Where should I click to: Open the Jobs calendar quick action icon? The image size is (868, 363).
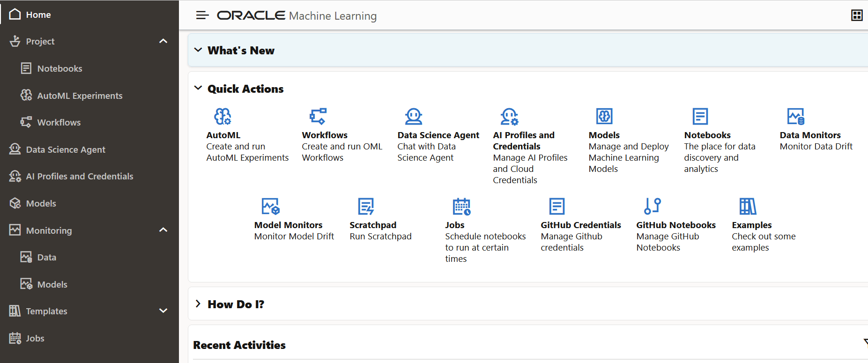tap(461, 206)
